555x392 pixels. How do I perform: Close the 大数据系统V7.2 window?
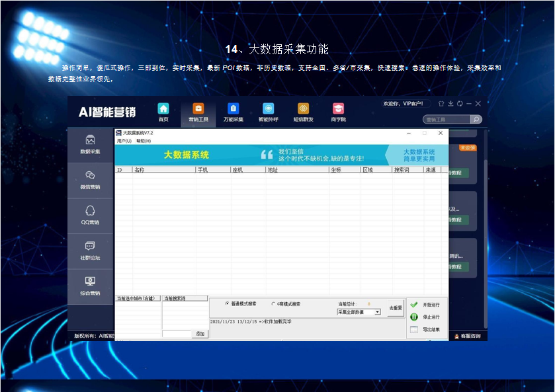441,133
